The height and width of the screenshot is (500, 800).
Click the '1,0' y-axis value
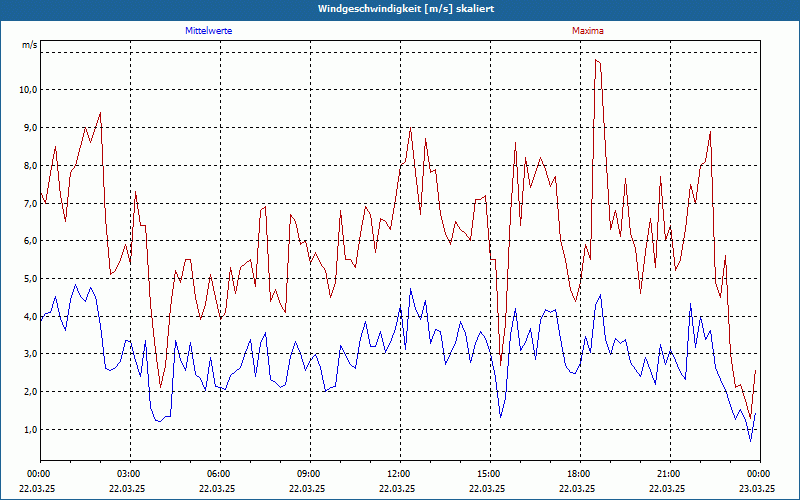click(x=30, y=430)
